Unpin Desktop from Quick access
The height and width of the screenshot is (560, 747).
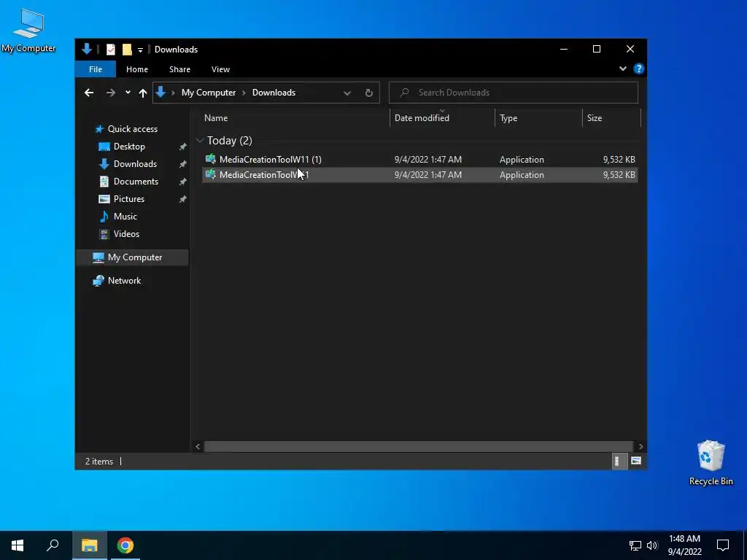point(182,147)
